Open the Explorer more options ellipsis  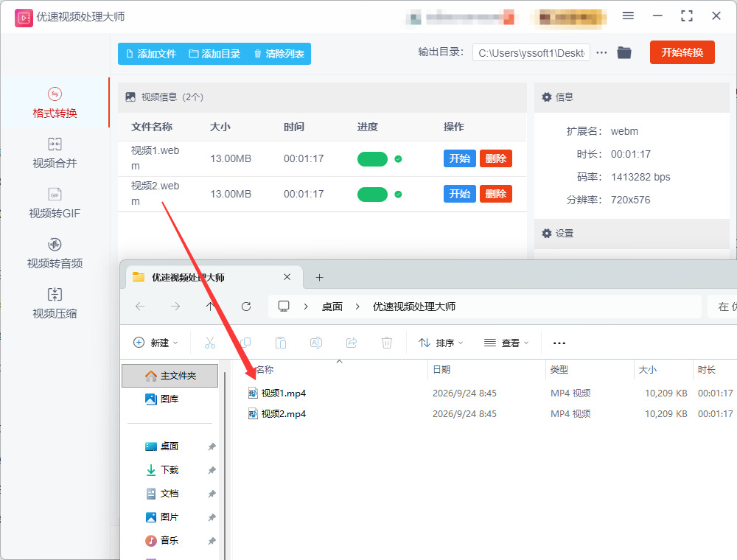click(x=559, y=343)
